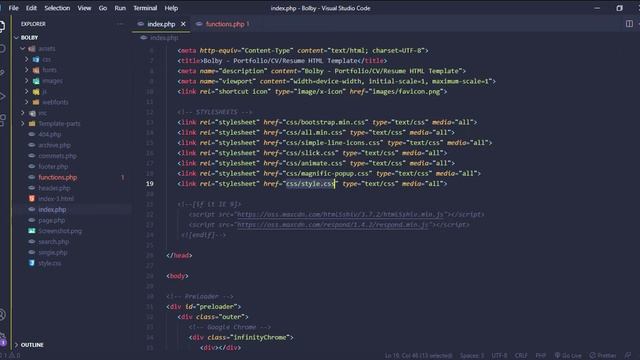Open the View menu

(x=84, y=8)
